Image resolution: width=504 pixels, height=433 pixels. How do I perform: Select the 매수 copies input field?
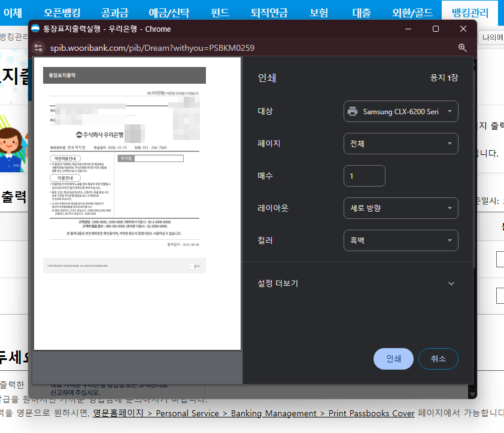(x=364, y=175)
